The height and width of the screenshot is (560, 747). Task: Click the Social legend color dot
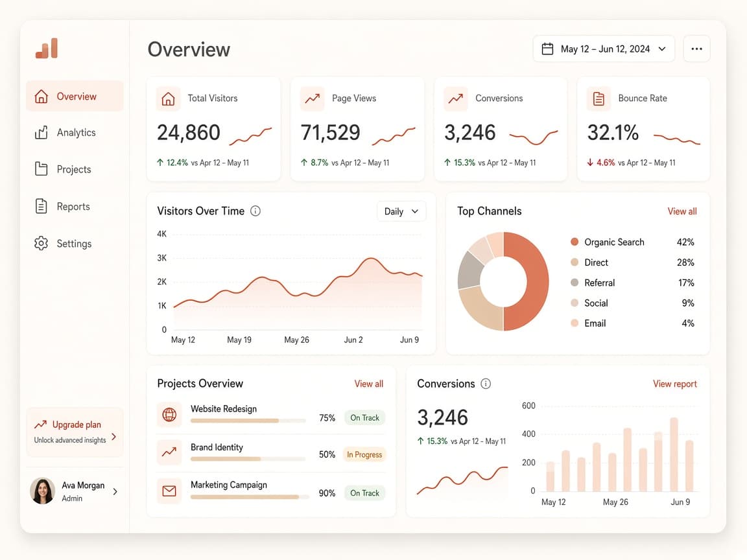click(x=575, y=303)
